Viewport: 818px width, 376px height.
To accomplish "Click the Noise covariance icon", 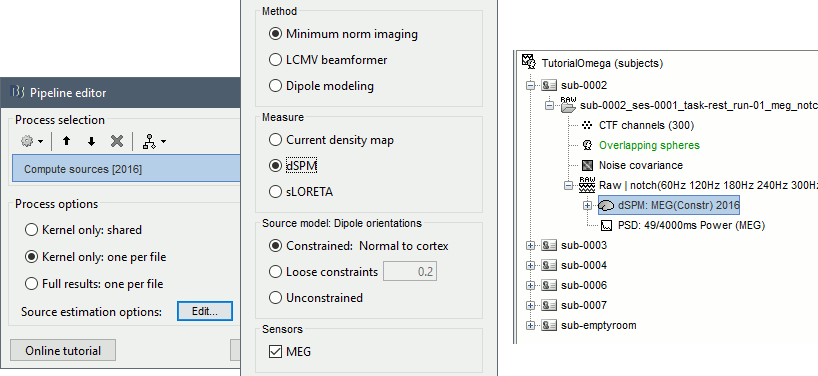I will 587,165.
